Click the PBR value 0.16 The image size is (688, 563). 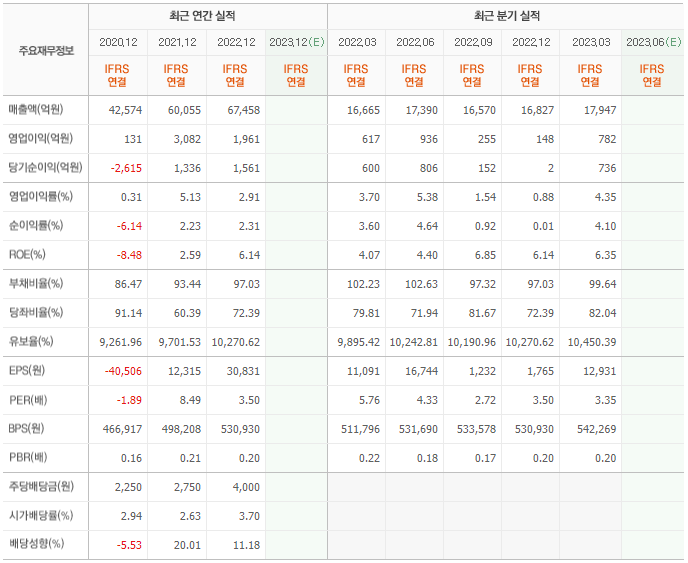coord(132,458)
